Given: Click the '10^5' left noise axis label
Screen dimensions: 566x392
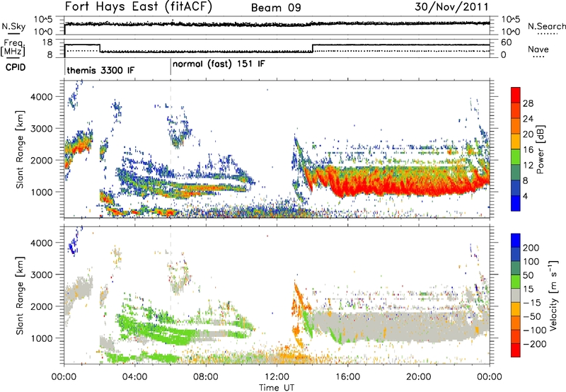Looking at the screenshot, I should tap(43, 19).
